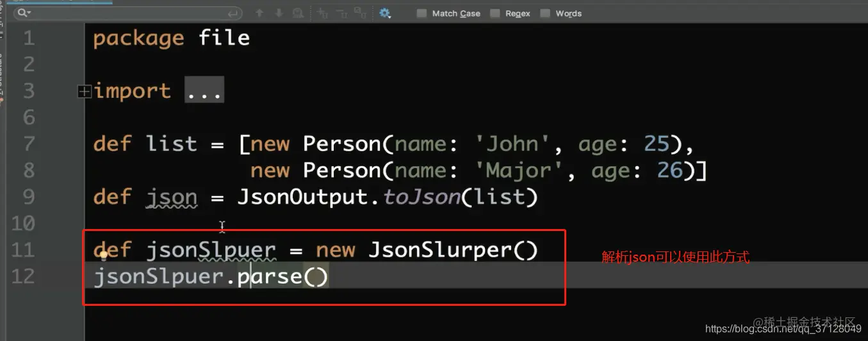Click the 'parse' method on line 12
868x341 pixels.
pyautogui.click(x=270, y=277)
